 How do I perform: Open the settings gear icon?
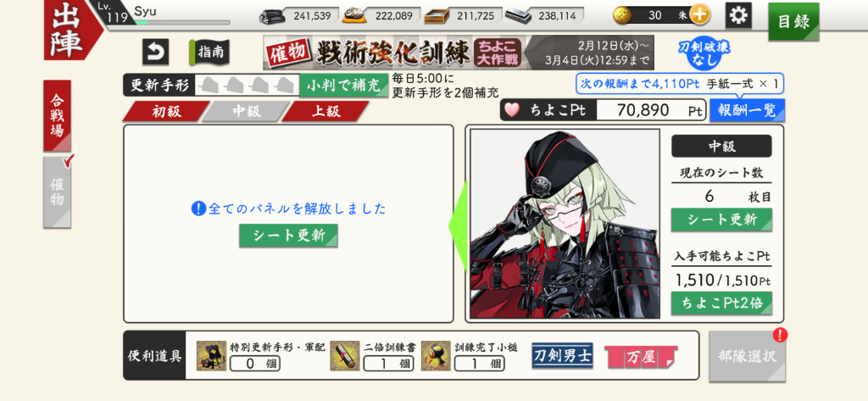(738, 15)
